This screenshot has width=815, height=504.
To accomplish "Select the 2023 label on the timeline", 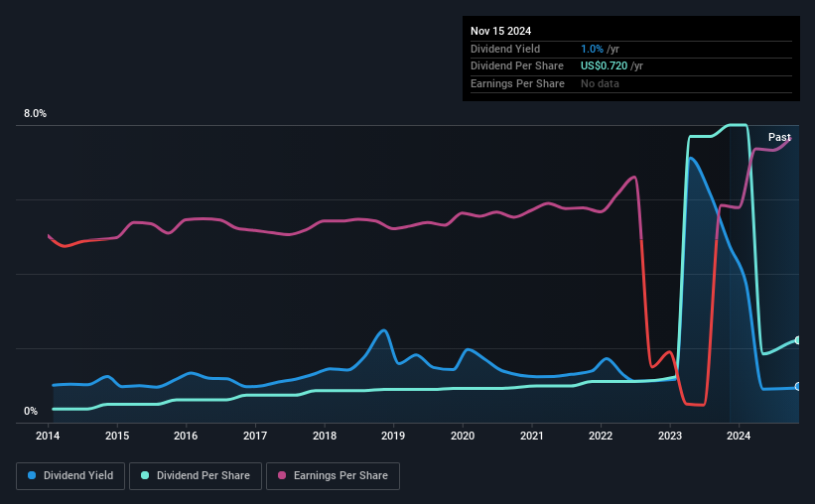I will tap(670, 436).
